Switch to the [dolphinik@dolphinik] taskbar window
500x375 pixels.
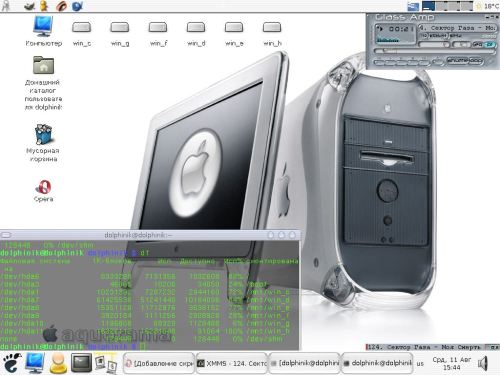click(x=304, y=363)
